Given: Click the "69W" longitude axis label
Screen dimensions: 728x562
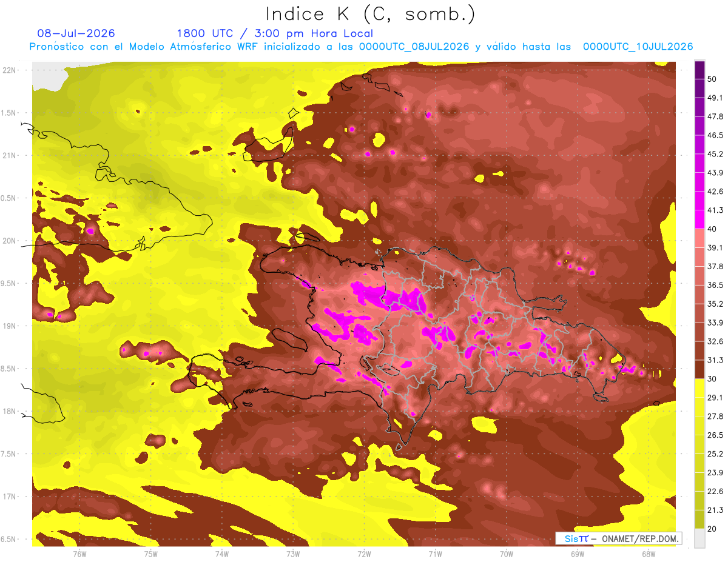Looking at the screenshot, I should tap(577, 554).
